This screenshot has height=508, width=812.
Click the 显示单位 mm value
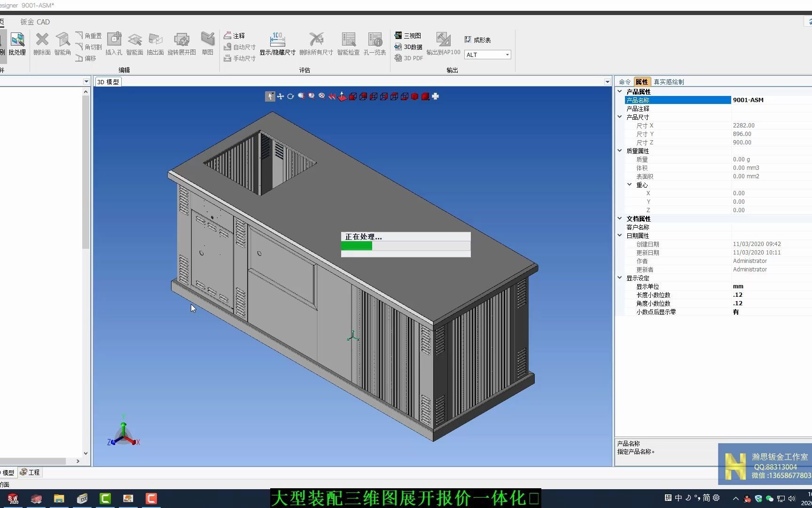738,286
